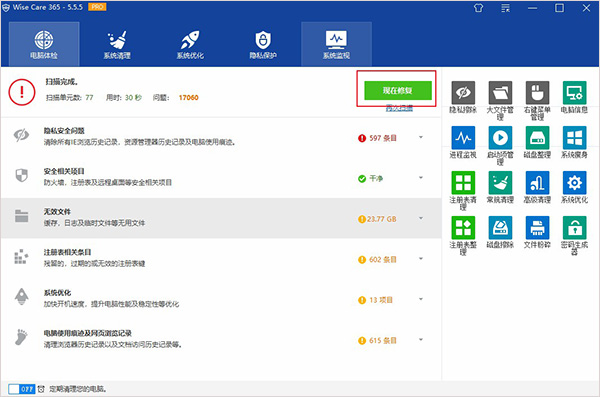Click the green 现在修复 button
Image resolution: width=600 pixels, height=397 pixels.
pos(398,90)
